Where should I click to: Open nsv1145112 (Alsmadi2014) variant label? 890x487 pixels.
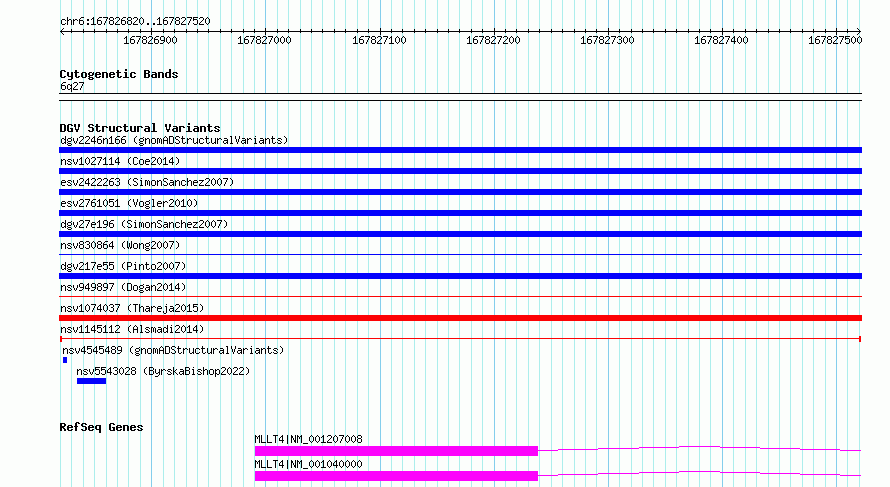[132, 329]
